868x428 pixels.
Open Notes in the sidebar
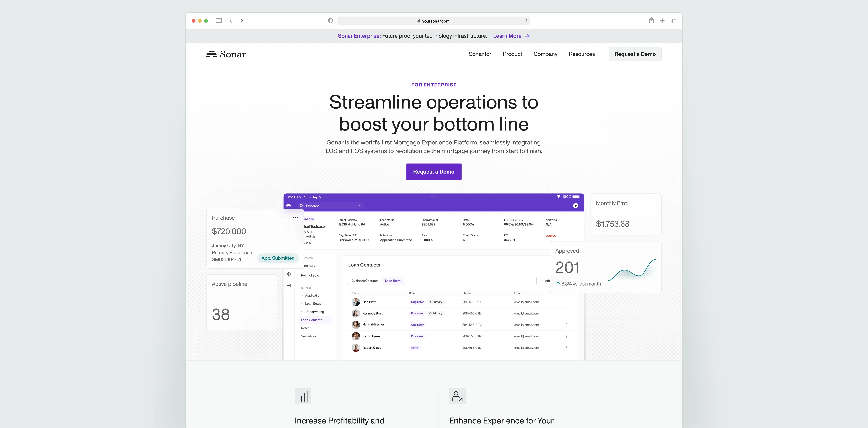[305, 328]
